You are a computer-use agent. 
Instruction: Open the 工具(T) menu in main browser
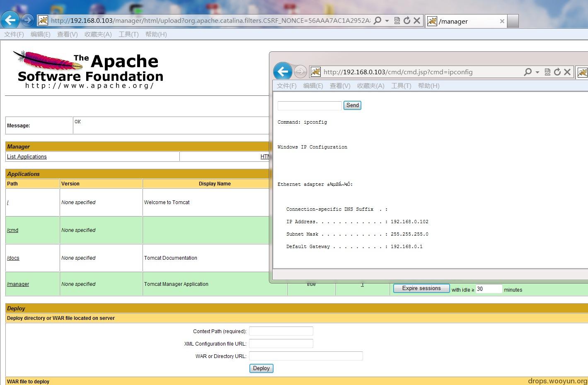128,34
